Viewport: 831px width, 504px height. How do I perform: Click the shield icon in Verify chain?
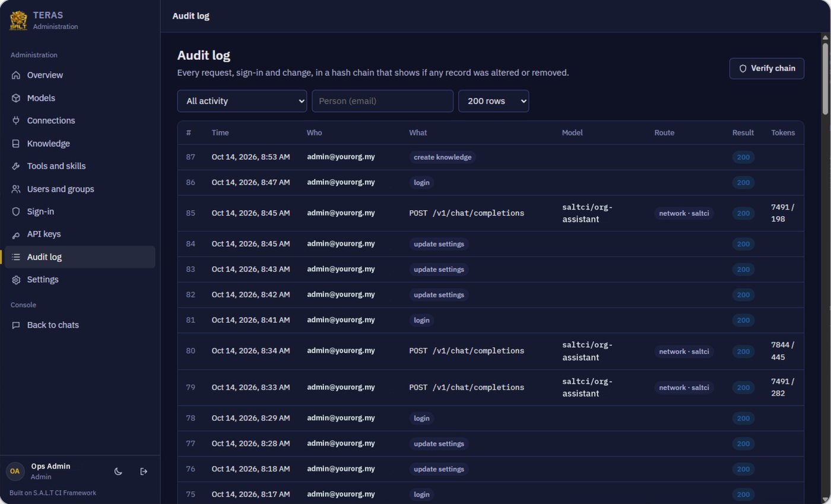743,68
